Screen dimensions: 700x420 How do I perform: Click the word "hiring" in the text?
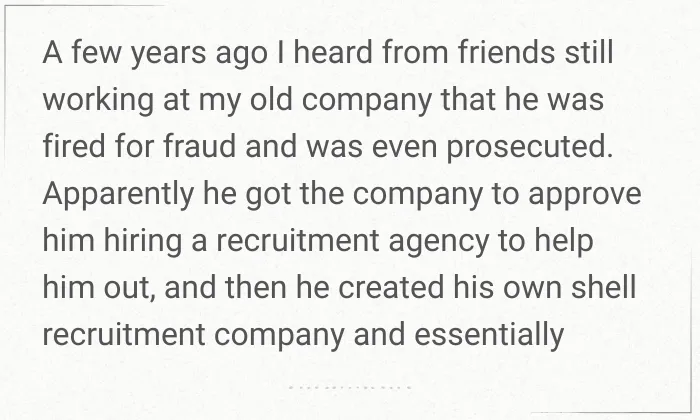[x=143, y=243]
